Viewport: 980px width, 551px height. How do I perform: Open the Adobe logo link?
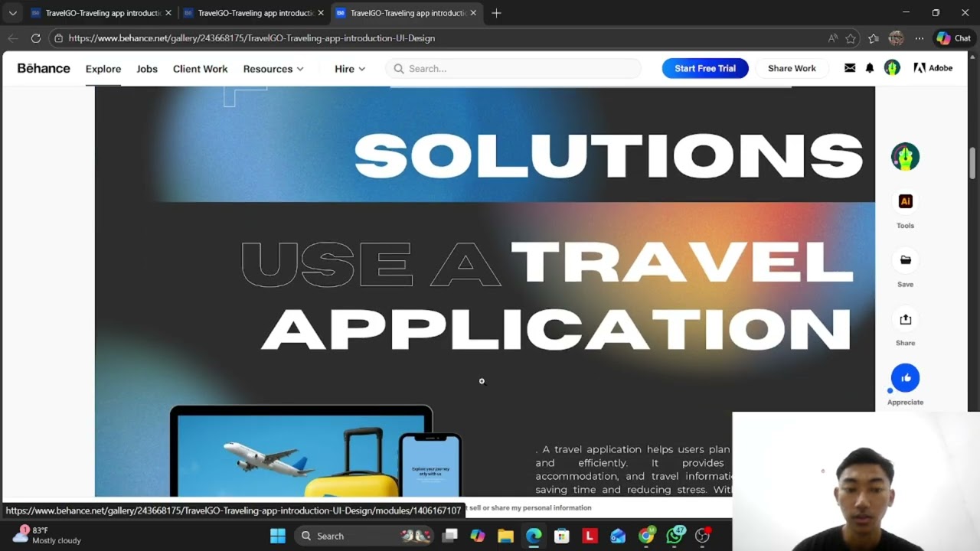tap(933, 68)
